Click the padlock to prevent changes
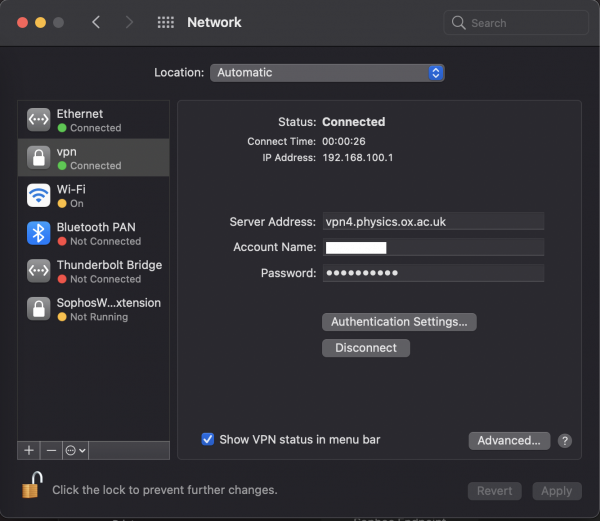The height and width of the screenshot is (521, 600). pos(33,488)
